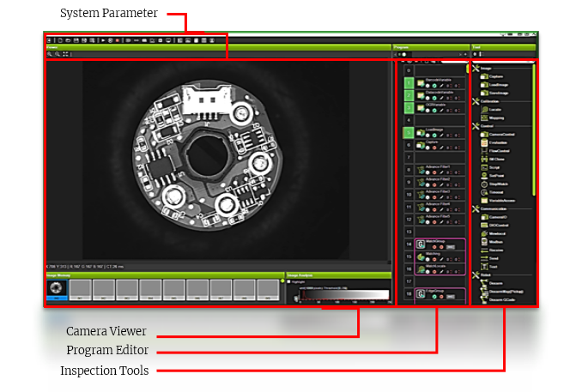This screenshot has width=582, height=392.
Task: Select the first image memory thumbnail
Action: [x=58, y=289]
